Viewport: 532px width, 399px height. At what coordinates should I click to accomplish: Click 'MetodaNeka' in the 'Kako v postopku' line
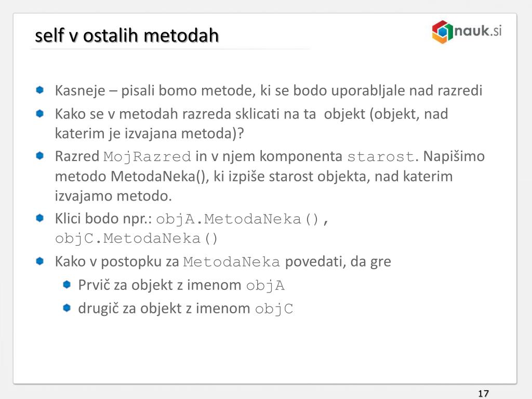(x=231, y=262)
